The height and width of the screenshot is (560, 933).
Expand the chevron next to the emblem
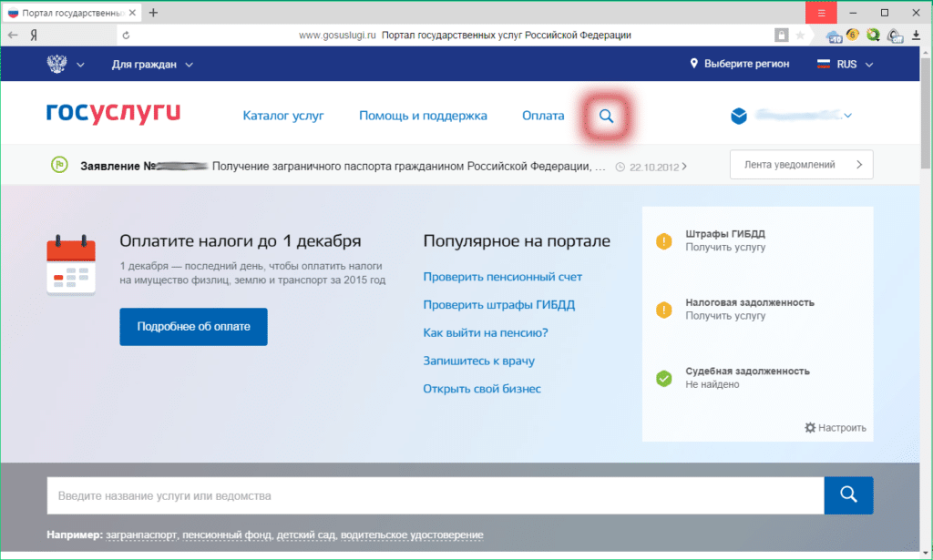click(x=80, y=65)
